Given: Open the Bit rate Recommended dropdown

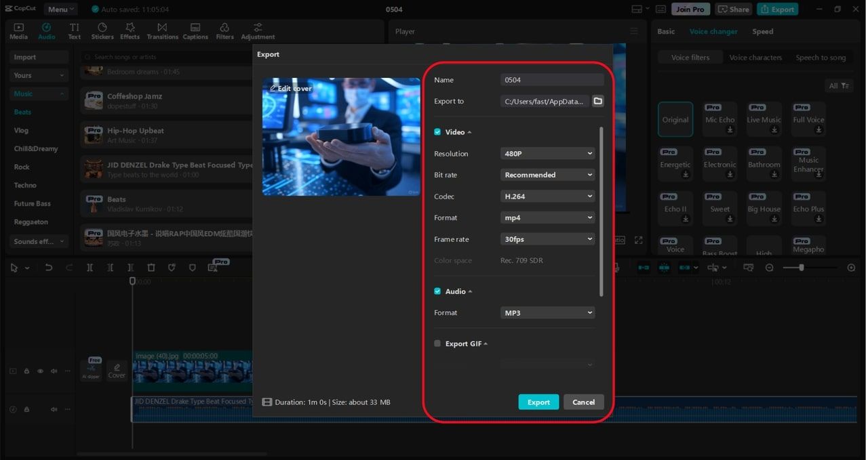Looking at the screenshot, I should pyautogui.click(x=548, y=175).
